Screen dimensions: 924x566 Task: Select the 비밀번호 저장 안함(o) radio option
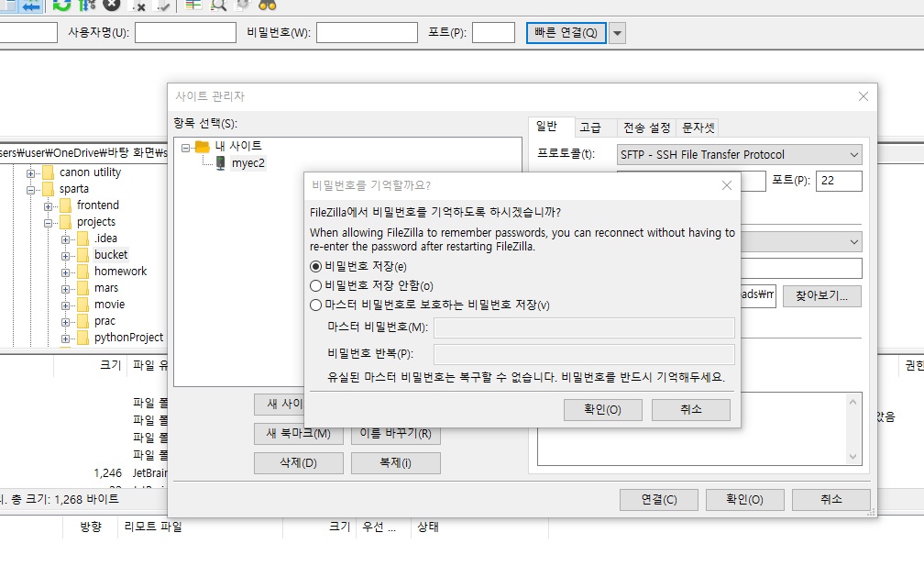point(316,286)
